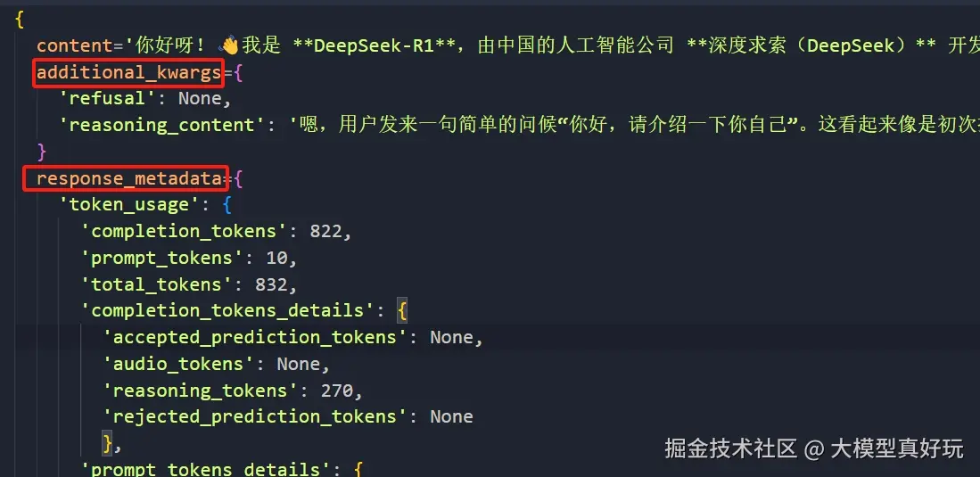Click the opening brace after token_usage

pyautogui.click(x=226, y=205)
